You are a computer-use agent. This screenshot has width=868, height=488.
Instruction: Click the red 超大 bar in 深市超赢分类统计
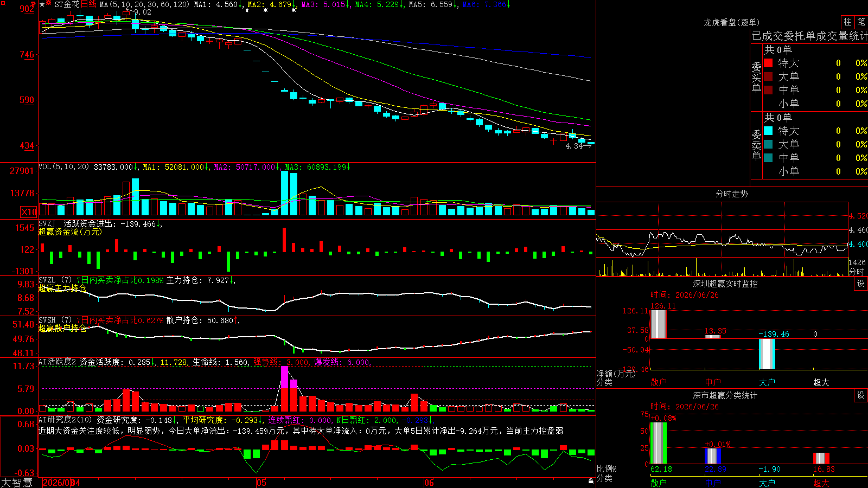[821, 458]
